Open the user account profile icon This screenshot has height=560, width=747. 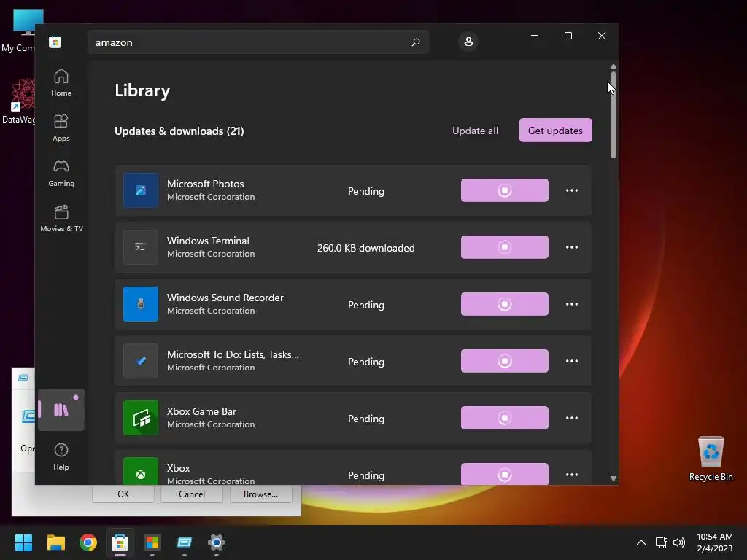tap(468, 42)
